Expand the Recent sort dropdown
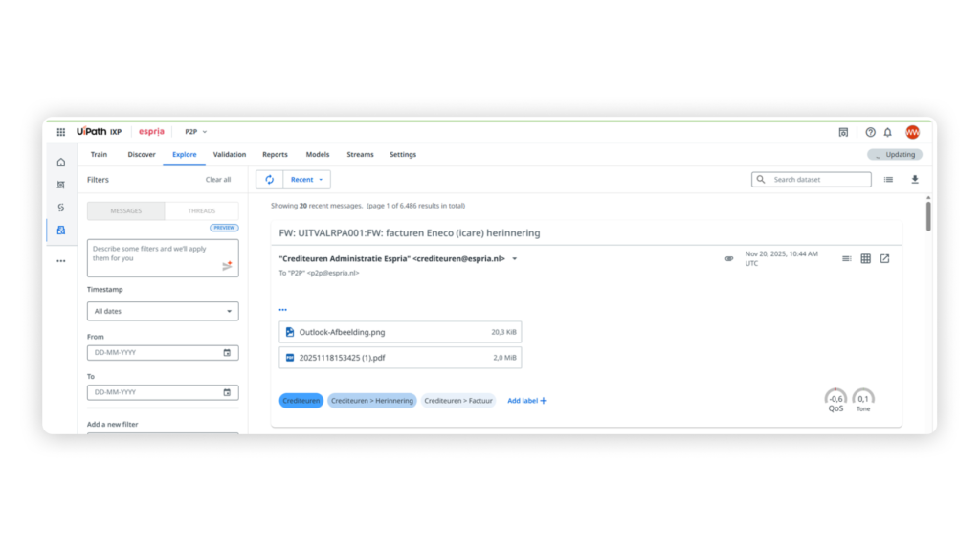Screen dimensions: 980x551 [x=307, y=179]
